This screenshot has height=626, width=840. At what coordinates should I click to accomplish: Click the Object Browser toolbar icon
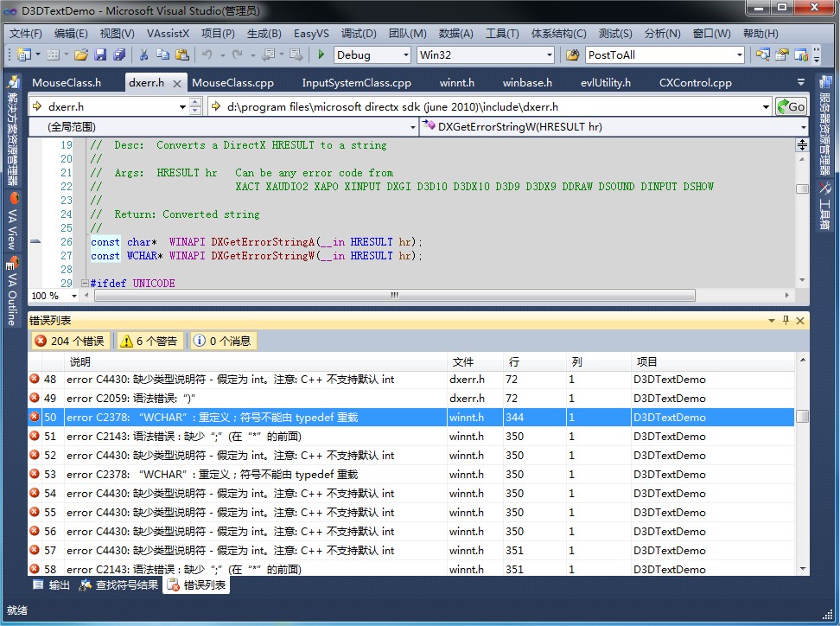coord(801,54)
